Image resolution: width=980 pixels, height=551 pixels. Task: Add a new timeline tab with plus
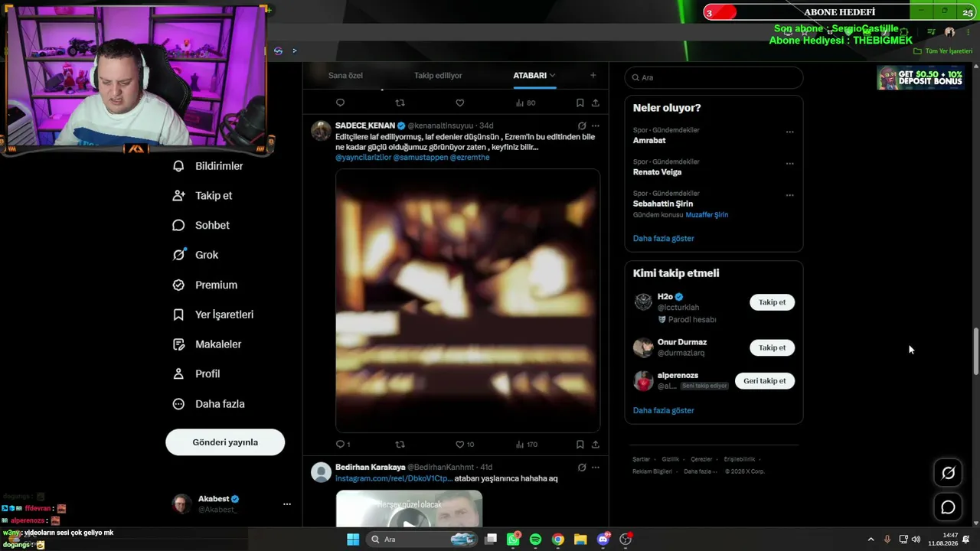pos(593,75)
